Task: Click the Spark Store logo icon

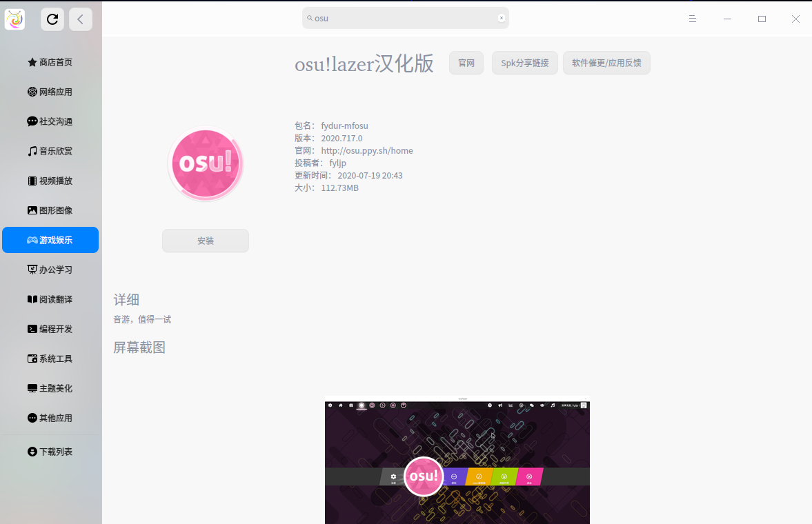Action: (x=15, y=19)
